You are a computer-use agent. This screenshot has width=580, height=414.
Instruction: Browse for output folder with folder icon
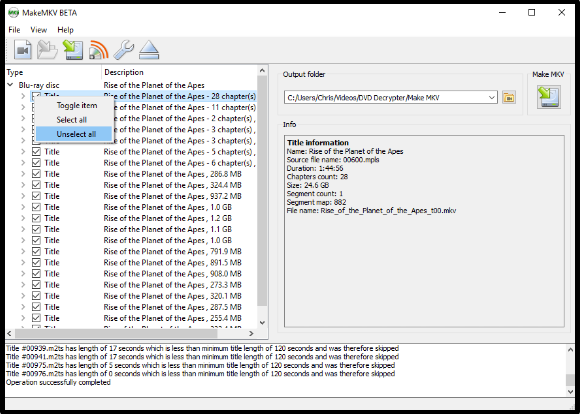point(509,98)
